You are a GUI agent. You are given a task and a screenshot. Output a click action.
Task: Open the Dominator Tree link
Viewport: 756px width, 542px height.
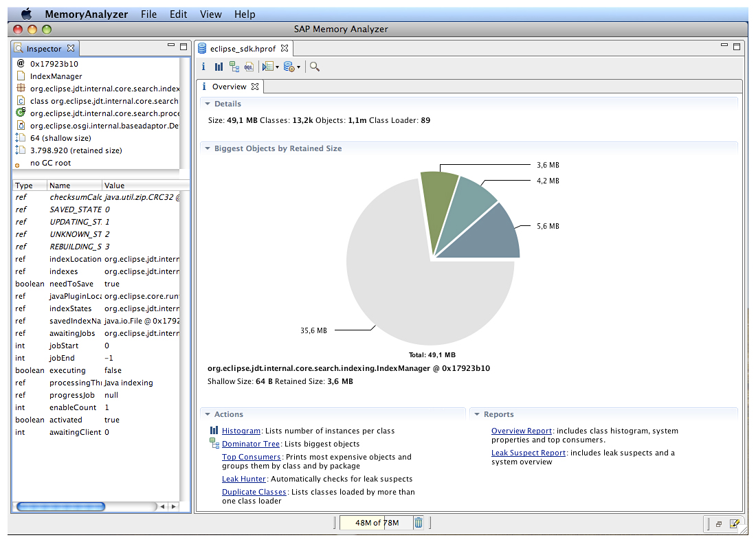click(x=251, y=444)
